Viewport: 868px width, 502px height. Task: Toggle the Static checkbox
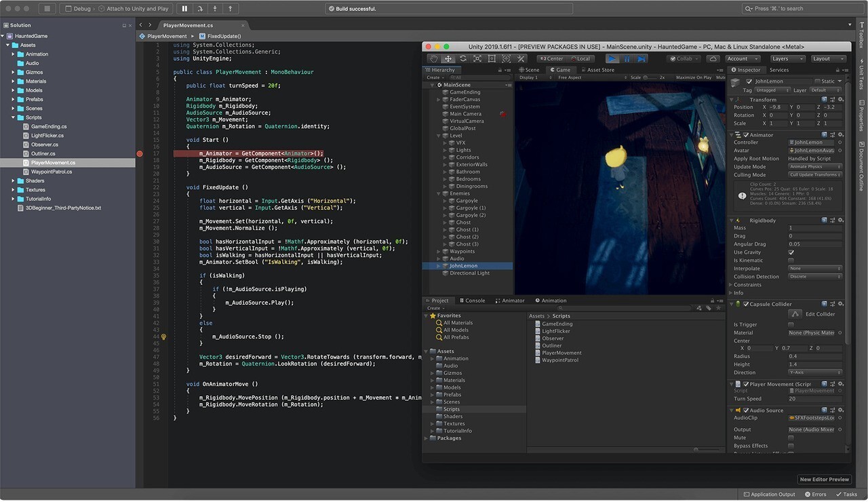pyautogui.click(x=817, y=81)
